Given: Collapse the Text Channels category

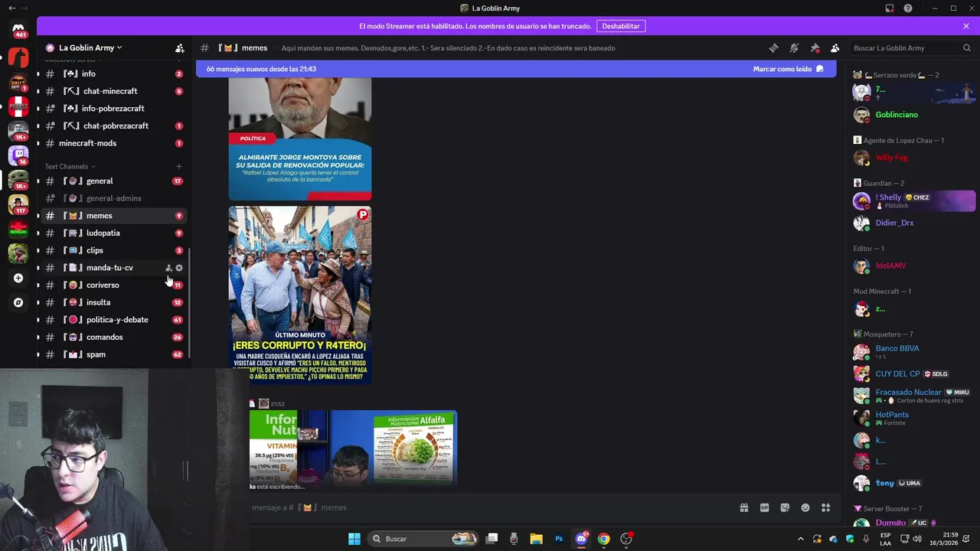Looking at the screenshot, I should click(x=70, y=166).
